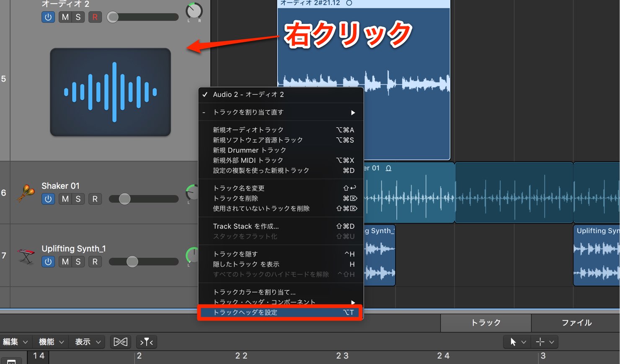
Task: Choose Track Stack を作成… menu item
Action: click(x=280, y=226)
